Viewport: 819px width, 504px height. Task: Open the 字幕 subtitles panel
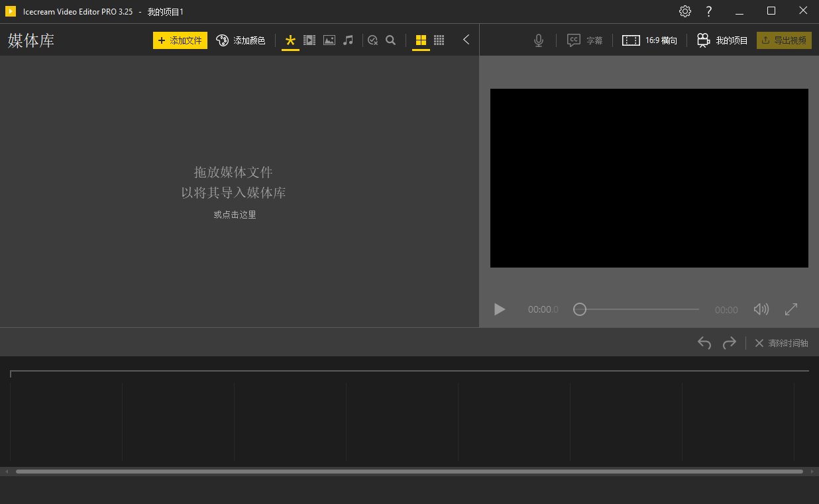(585, 40)
